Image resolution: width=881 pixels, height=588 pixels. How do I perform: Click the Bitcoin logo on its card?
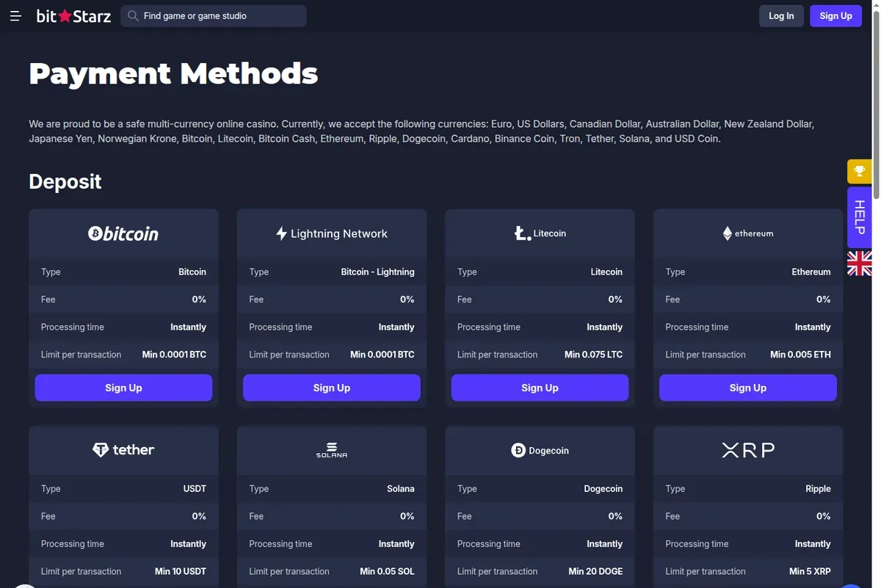(x=123, y=233)
